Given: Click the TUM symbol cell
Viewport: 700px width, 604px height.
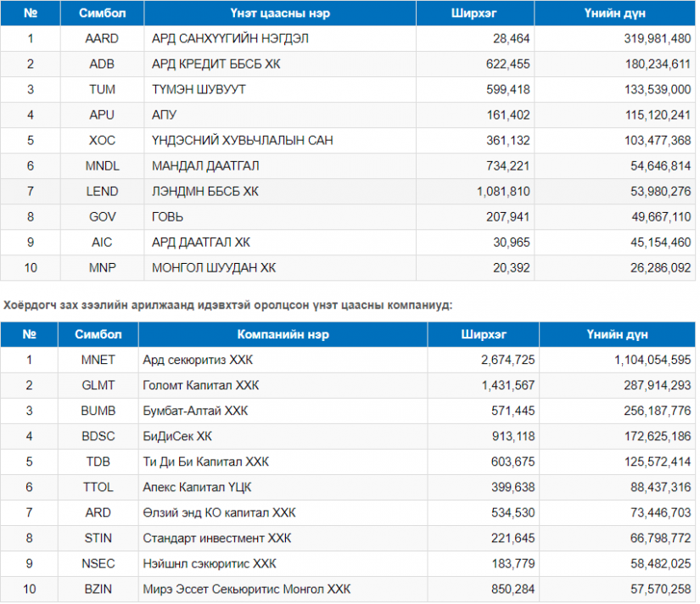Looking at the screenshot, I should click(102, 89).
